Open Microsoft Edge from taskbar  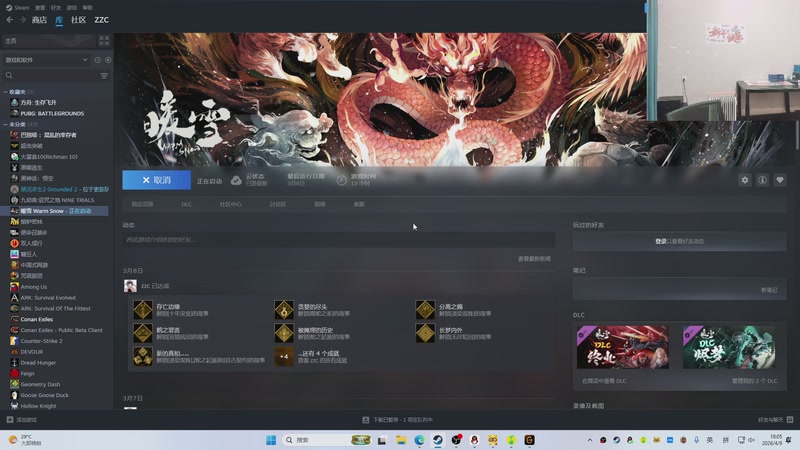coord(419,440)
